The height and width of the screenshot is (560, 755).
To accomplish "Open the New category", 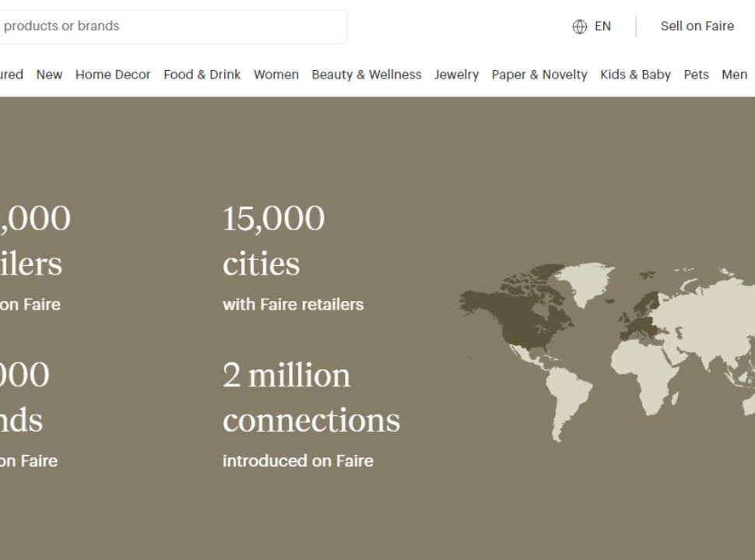I will point(49,75).
